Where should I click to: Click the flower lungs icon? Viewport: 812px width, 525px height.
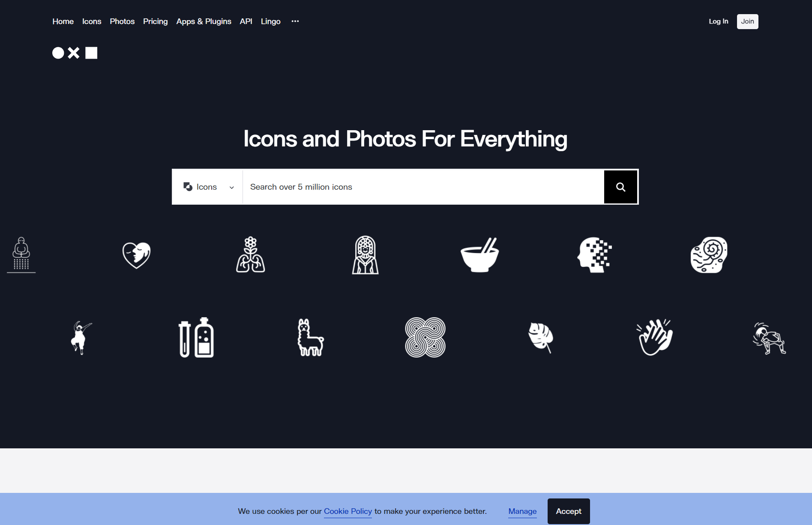click(x=251, y=255)
